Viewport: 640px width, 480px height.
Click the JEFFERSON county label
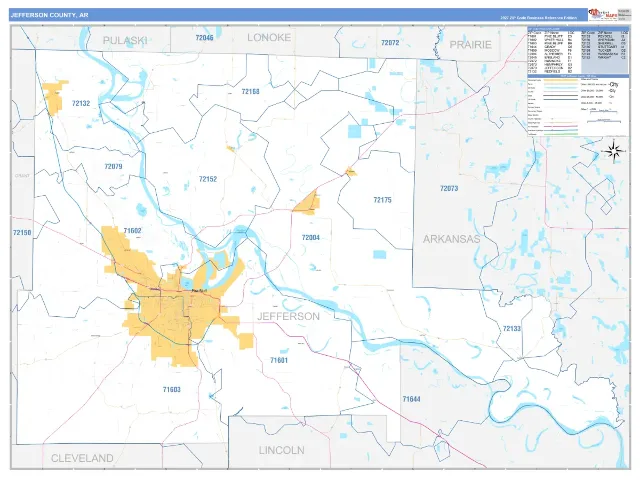(289, 316)
